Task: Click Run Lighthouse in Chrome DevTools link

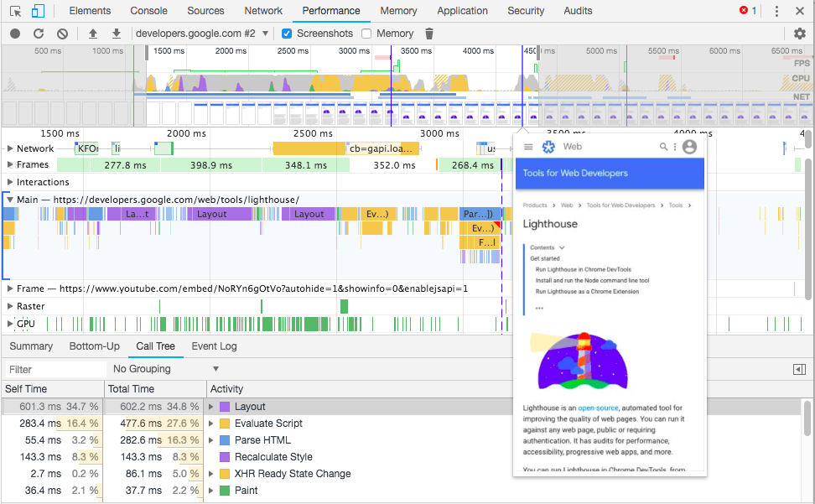Action: (x=584, y=270)
